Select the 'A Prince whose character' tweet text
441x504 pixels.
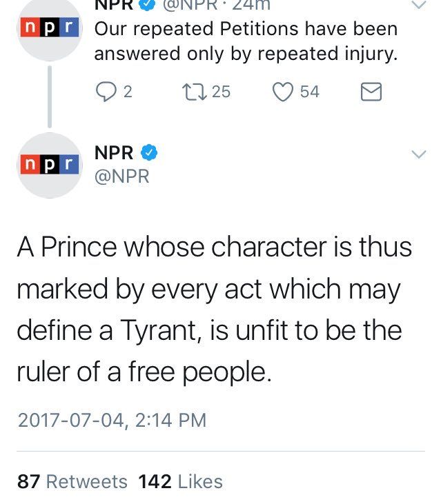214,310
